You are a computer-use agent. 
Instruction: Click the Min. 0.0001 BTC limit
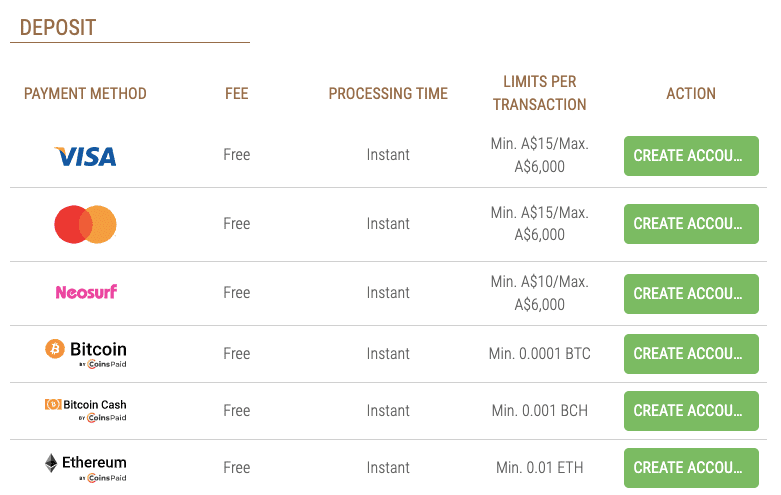tap(539, 354)
